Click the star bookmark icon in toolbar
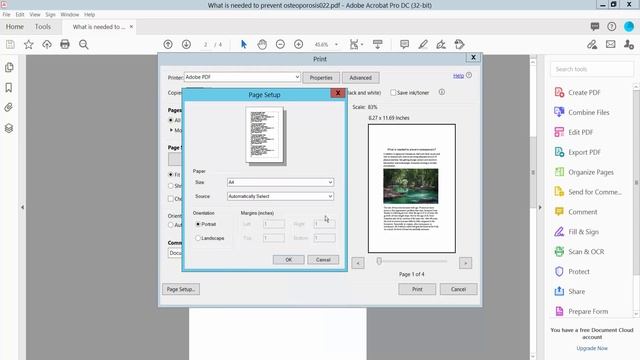640x360 pixels. click(x=29, y=44)
